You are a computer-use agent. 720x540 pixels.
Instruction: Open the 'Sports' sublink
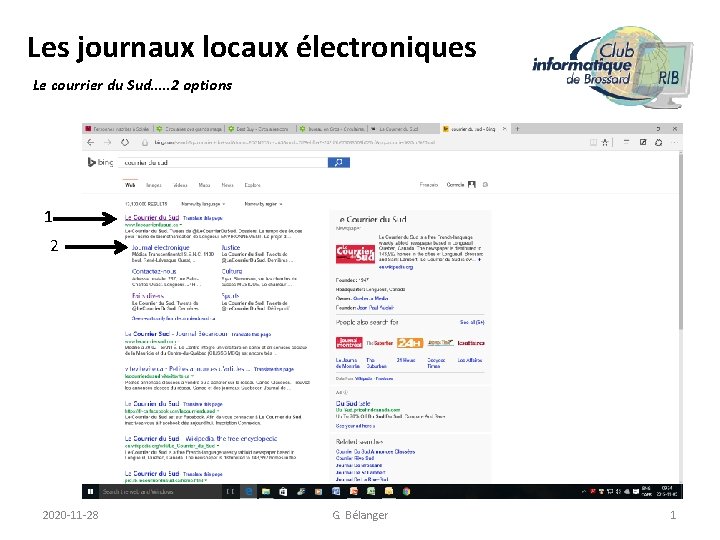pyautogui.click(x=231, y=296)
